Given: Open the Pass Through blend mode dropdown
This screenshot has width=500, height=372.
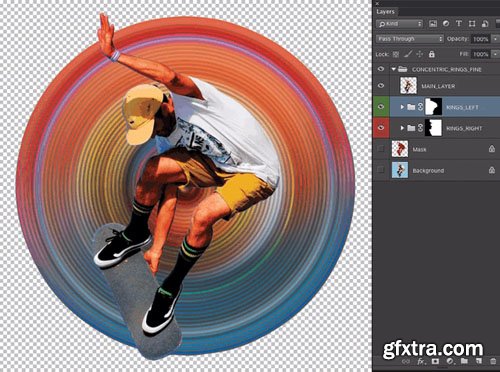Looking at the screenshot, I should point(410,39).
